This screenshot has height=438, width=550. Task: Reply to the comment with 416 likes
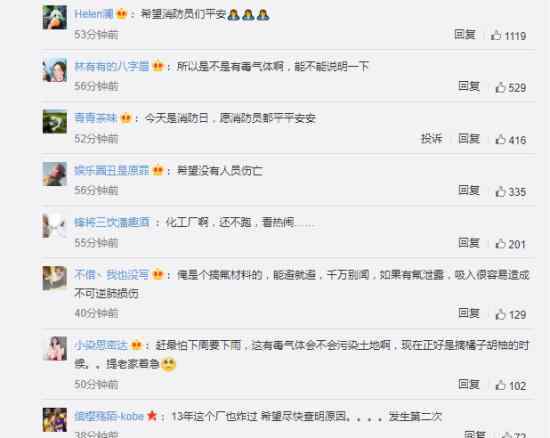pos(469,139)
